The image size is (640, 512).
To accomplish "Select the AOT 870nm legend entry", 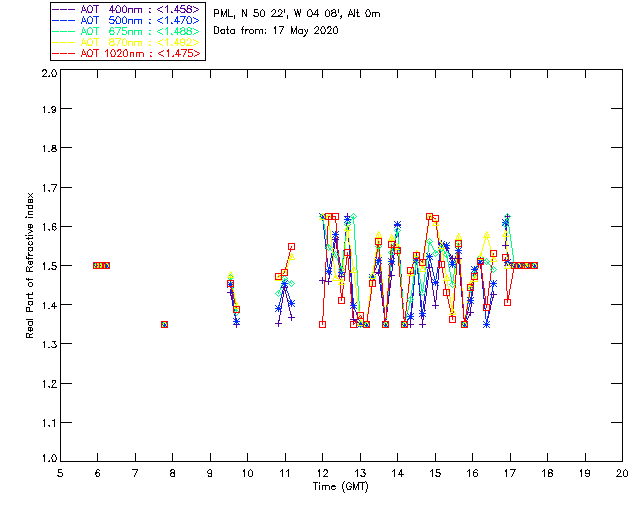I will (127, 42).
